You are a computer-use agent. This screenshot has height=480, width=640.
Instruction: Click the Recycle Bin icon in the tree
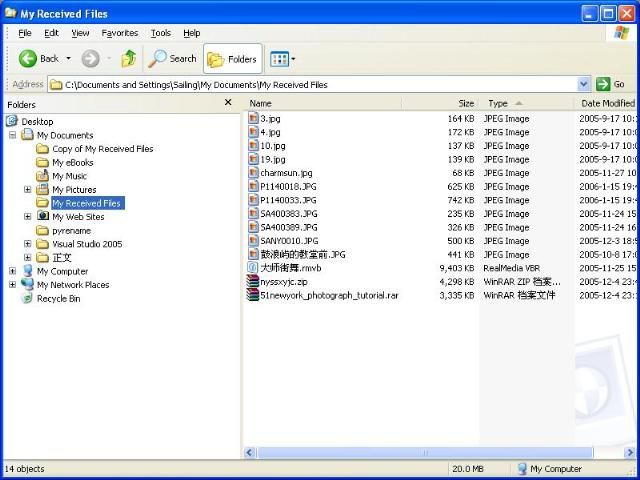(x=27, y=298)
